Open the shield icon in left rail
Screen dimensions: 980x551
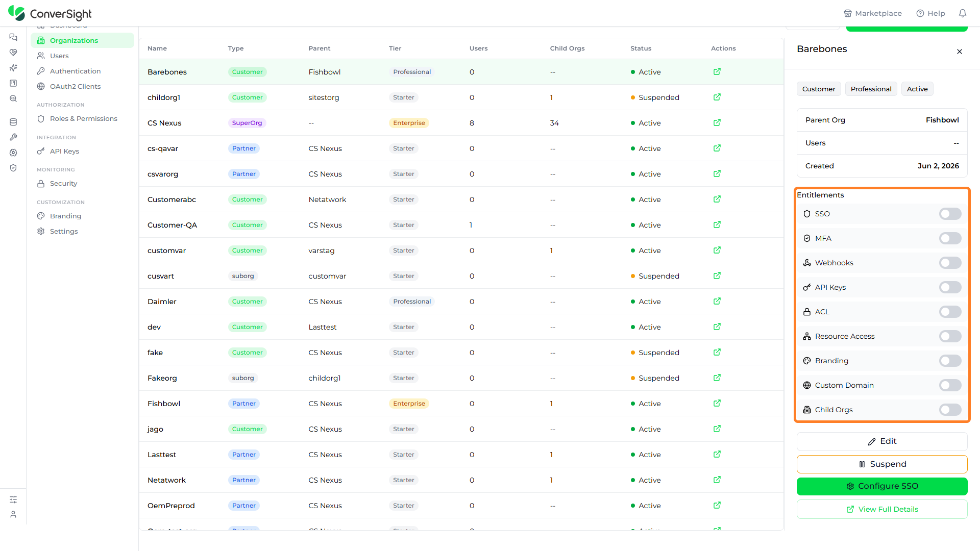[13, 168]
